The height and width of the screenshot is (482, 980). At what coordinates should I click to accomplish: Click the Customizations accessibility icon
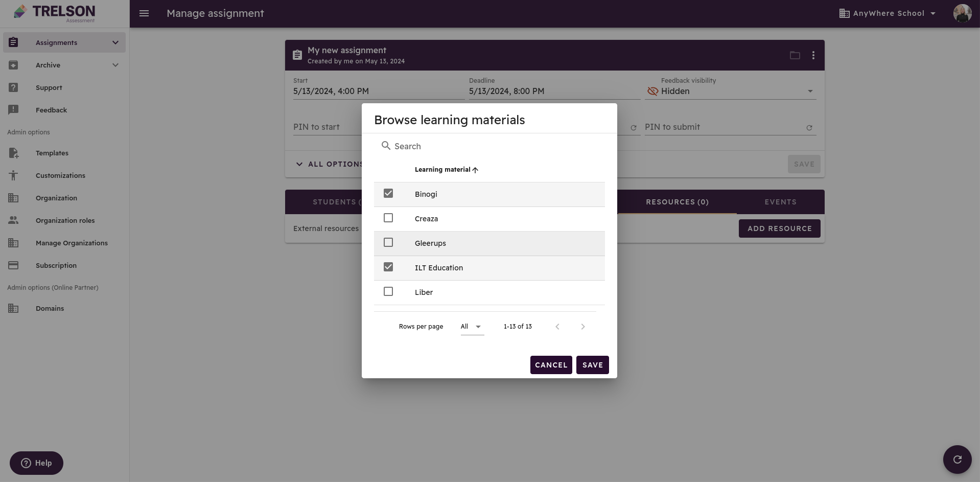pyautogui.click(x=14, y=175)
